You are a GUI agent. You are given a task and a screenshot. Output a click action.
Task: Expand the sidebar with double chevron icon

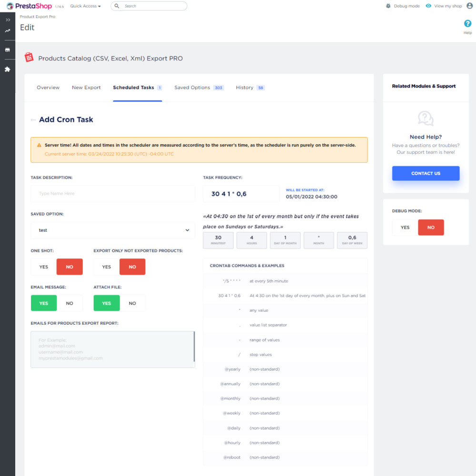tap(8, 20)
